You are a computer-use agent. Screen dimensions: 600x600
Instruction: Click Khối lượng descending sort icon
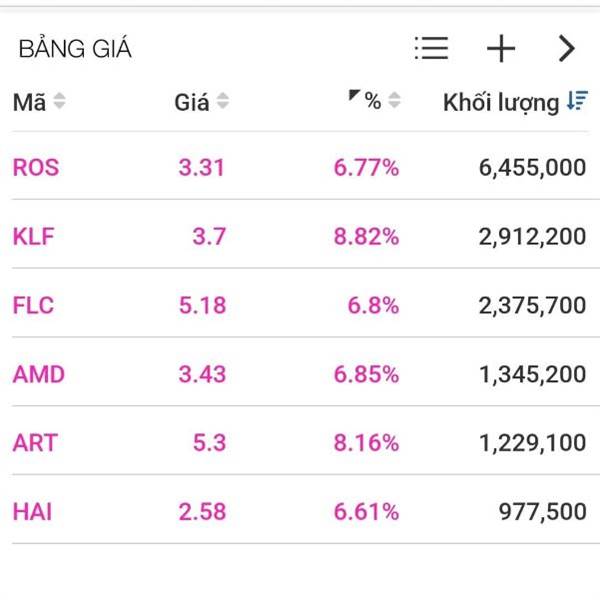pos(576,101)
